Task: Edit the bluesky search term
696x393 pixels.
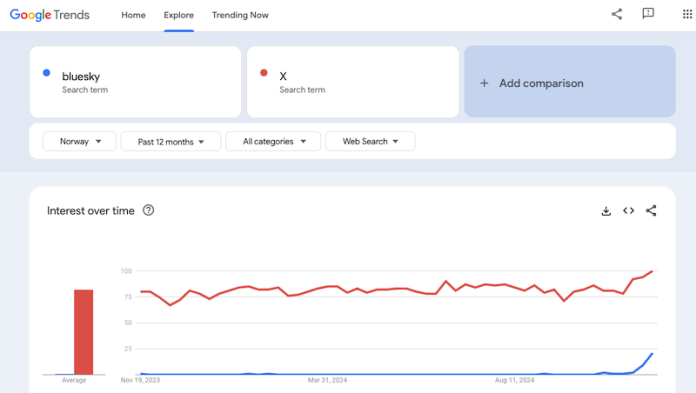Action: [135, 82]
